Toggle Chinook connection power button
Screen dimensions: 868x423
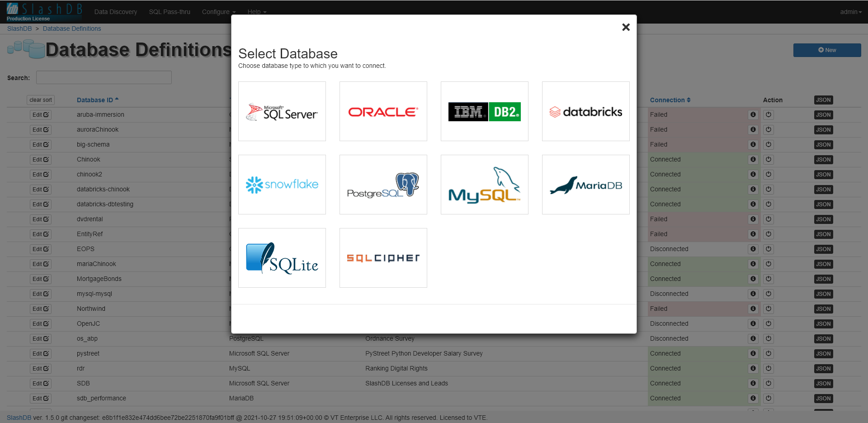pyautogui.click(x=769, y=160)
